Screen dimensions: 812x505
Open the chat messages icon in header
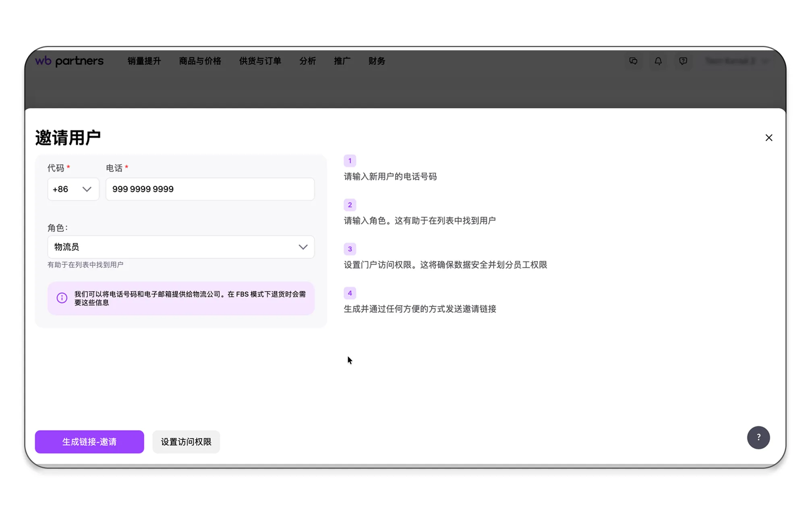(x=633, y=61)
